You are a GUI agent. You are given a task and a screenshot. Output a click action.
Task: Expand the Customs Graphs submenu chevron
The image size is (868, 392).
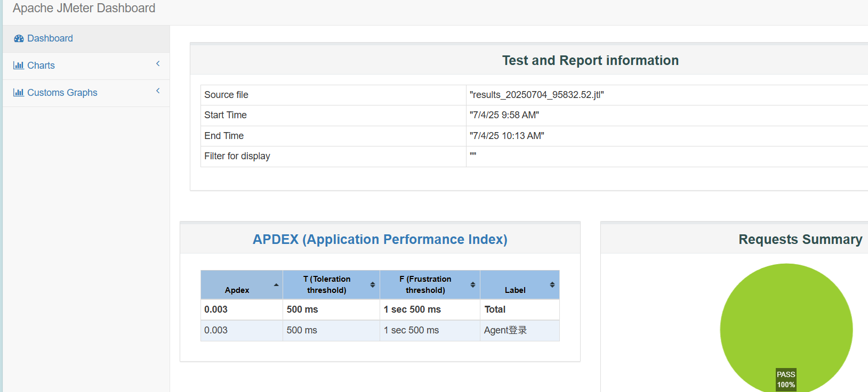(158, 91)
